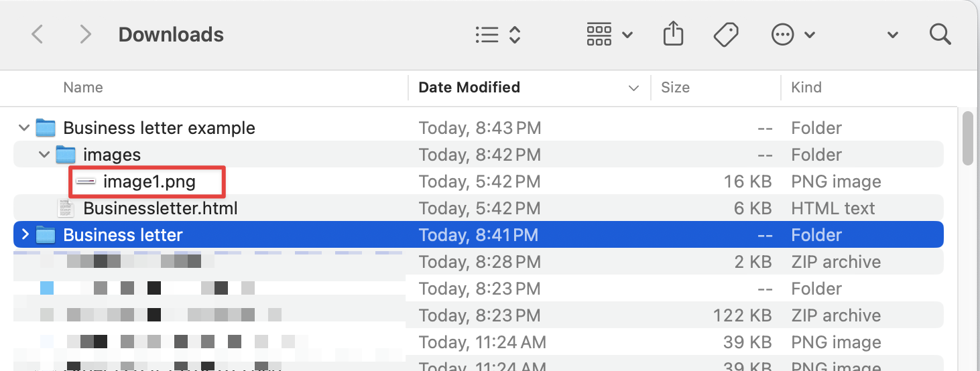
Task: Go forward with the right chevron
Action: [x=85, y=34]
